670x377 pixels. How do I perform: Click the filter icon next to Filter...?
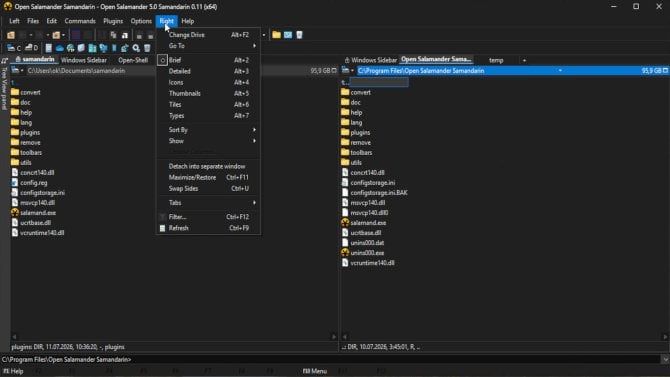click(162, 217)
